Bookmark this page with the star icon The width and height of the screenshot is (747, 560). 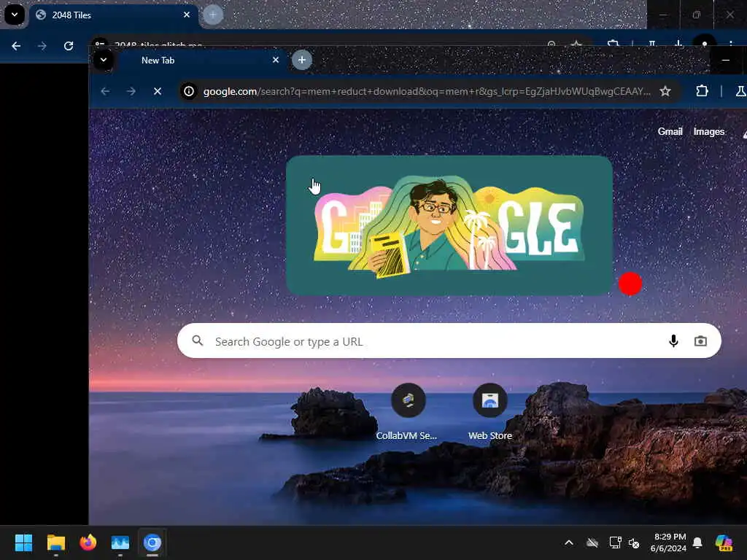(x=665, y=91)
